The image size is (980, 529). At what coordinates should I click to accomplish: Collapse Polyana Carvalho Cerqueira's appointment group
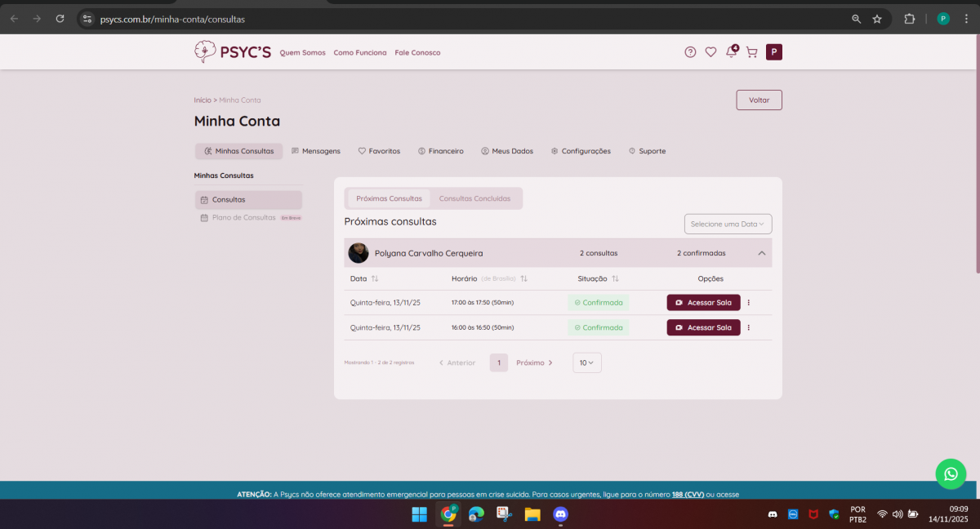761,253
